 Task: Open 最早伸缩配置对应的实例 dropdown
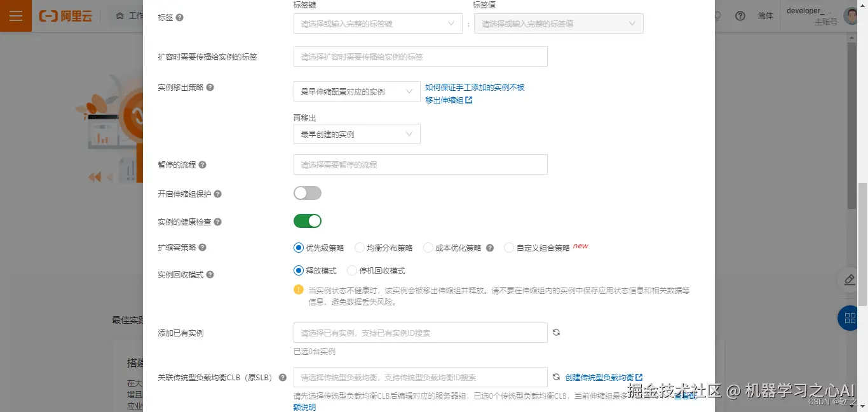point(357,91)
